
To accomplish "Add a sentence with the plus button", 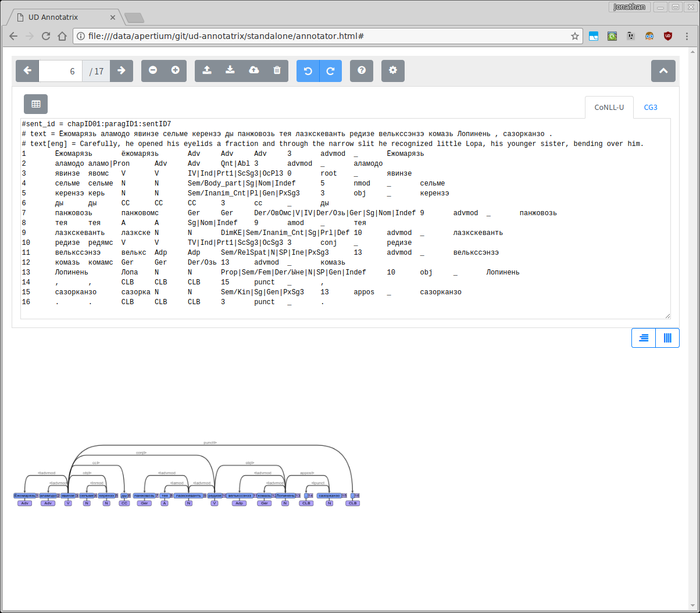I will [x=176, y=70].
